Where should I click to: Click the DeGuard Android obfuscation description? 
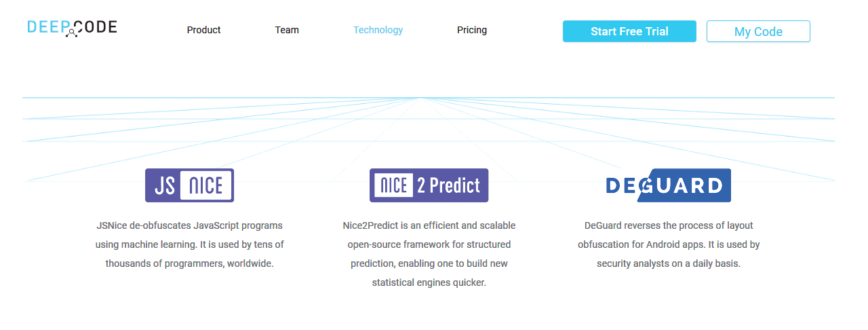pos(668,244)
